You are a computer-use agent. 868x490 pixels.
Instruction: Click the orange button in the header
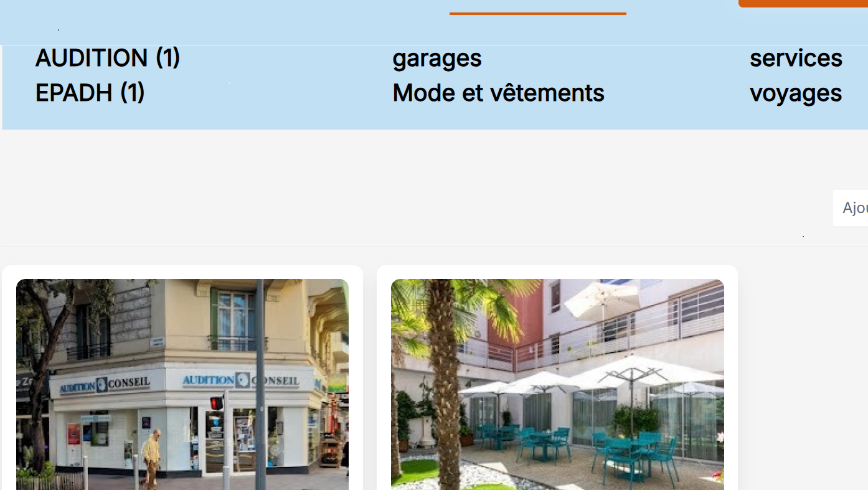tap(803, 3)
